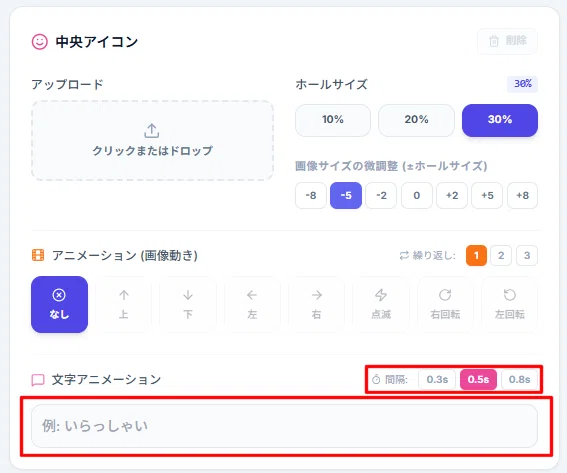The width and height of the screenshot is (567, 473).
Task: Choose the 0.3s interval option
Action: [x=437, y=379]
